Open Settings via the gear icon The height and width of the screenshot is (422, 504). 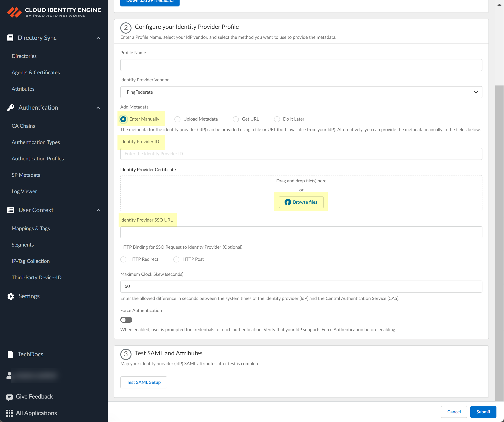point(11,296)
